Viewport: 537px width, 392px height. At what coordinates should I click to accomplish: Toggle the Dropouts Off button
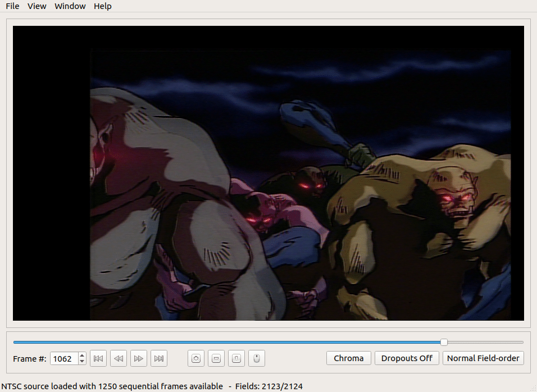click(x=407, y=358)
